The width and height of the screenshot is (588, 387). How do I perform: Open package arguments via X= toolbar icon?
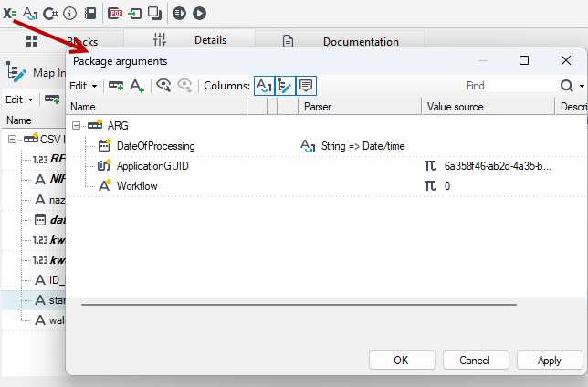pos(10,14)
